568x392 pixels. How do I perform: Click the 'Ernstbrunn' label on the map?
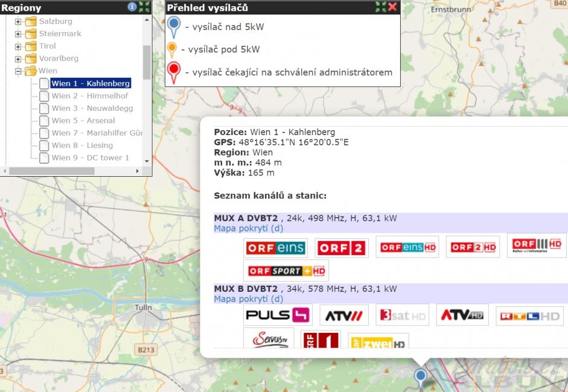(451, 10)
